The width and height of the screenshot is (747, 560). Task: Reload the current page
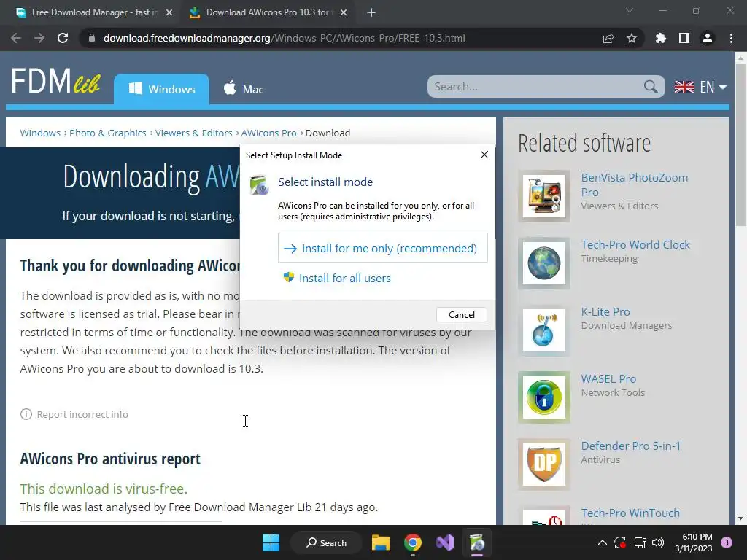(63, 38)
